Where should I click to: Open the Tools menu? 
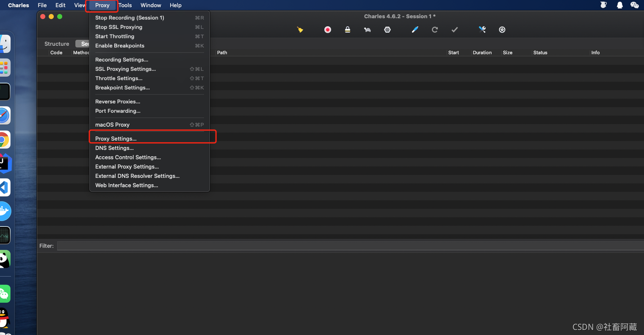point(125,5)
